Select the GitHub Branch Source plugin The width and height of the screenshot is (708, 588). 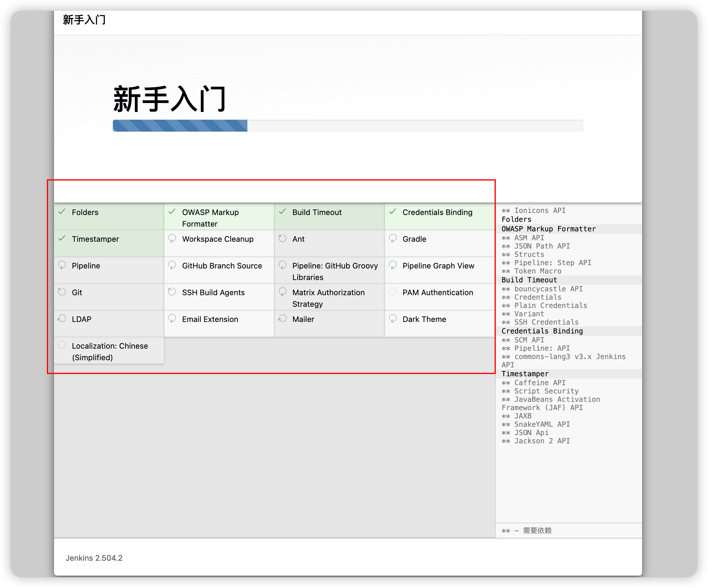pyautogui.click(x=222, y=266)
